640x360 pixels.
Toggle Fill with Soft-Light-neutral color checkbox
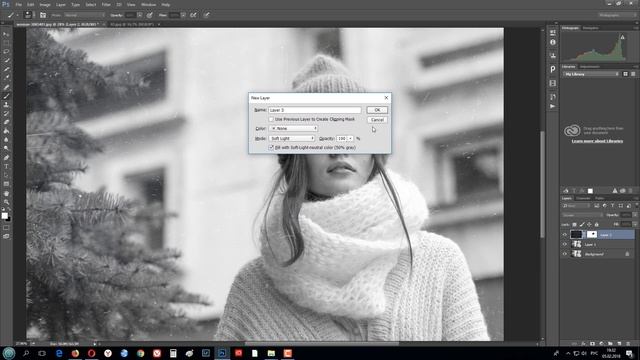pos(271,147)
